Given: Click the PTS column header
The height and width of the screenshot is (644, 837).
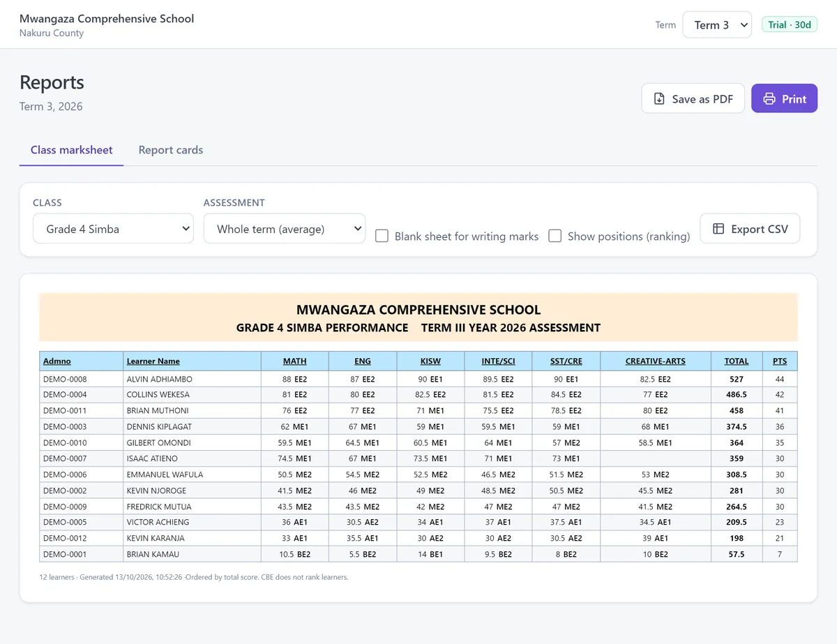Looking at the screenshot, I should 780,361.
